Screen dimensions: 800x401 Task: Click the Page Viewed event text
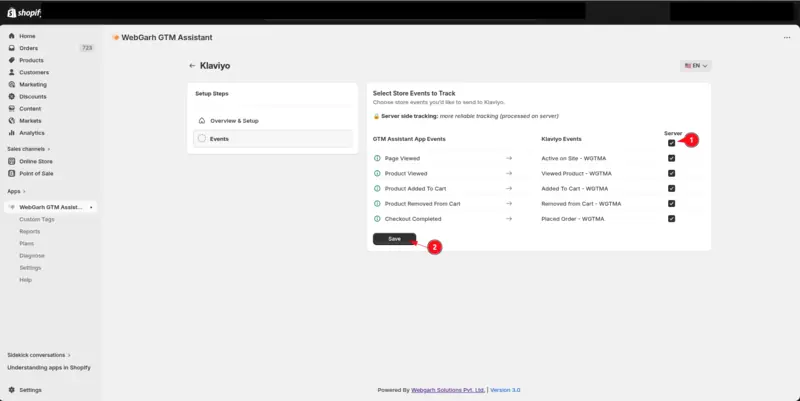tap(402, 158)
